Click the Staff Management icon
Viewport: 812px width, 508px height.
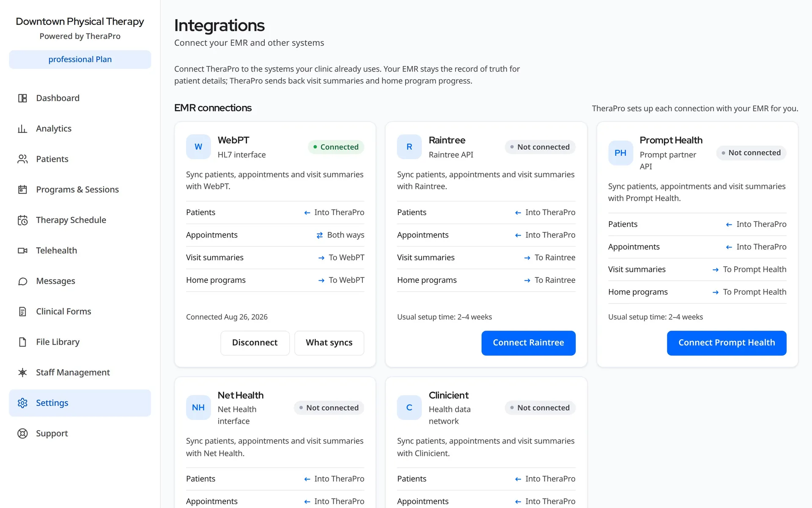coord(22,373)
